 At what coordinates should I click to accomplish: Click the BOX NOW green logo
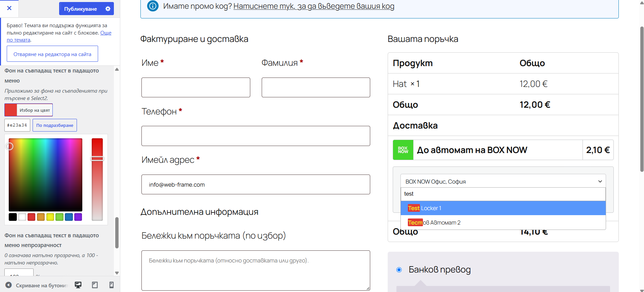pyautogui.click(x=403, y=150)
